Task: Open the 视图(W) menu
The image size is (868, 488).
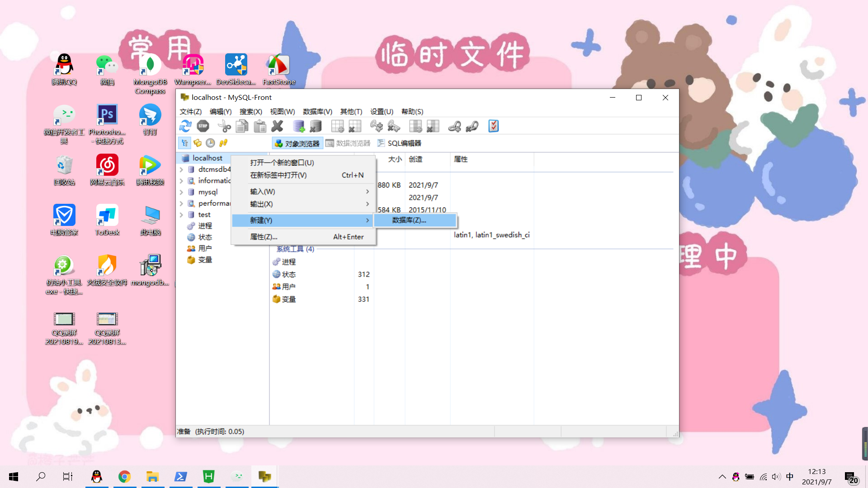Action: coord(283,112)
